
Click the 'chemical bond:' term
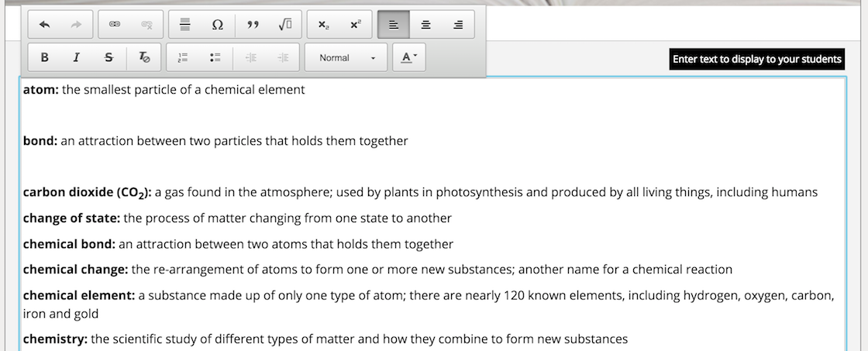pyautogui.click(x=69, y=244)
